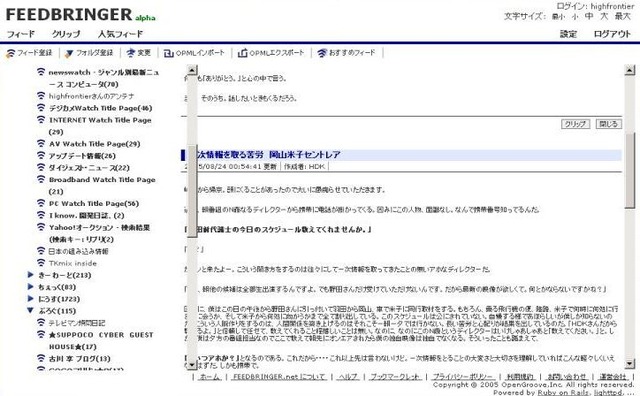Click article pane scrollbar up arrow

(x=630, y=70)
